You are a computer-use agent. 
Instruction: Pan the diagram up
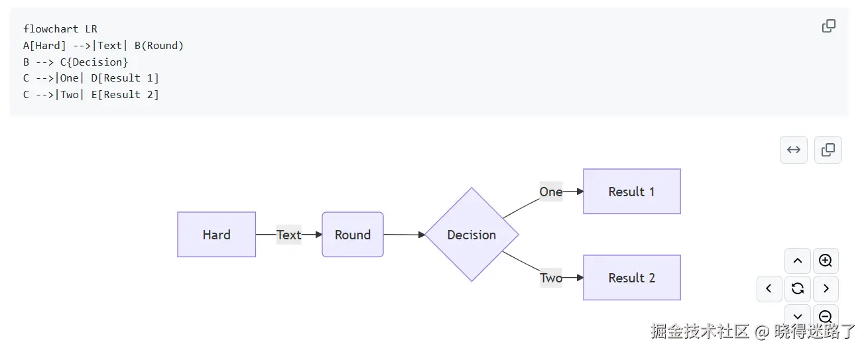pyautogui.click(x=798, y=261)
